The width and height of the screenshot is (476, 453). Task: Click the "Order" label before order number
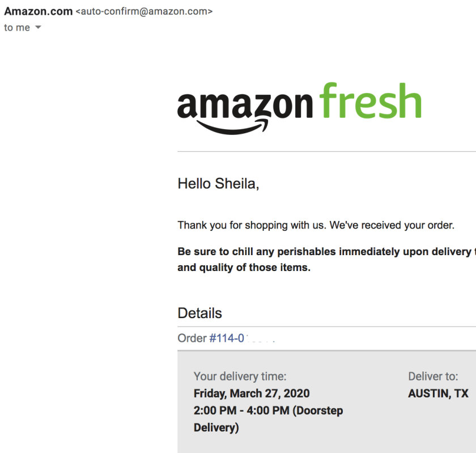pyautogui.click(x=192, y=338)
